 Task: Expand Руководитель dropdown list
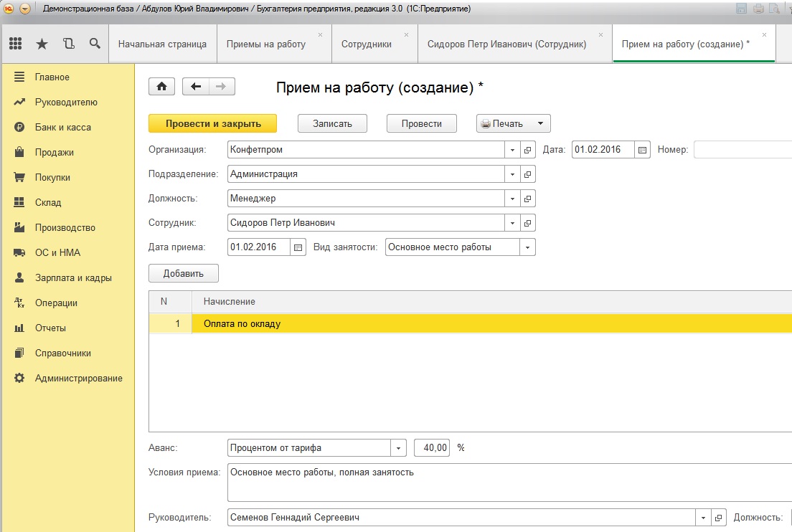tap(703, 518)
